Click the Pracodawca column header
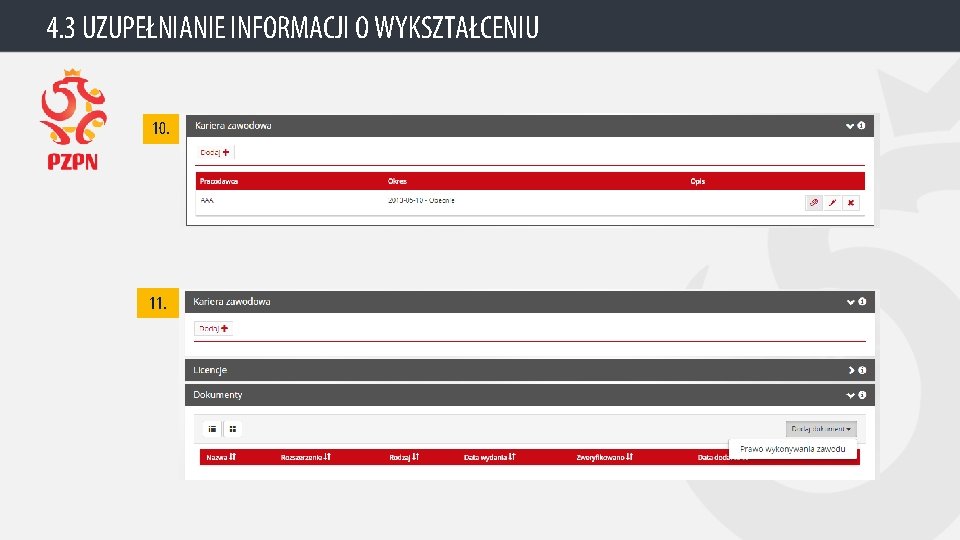Image resolution: width=960 pixels, height=540 pixels. [x=219, y=181]
